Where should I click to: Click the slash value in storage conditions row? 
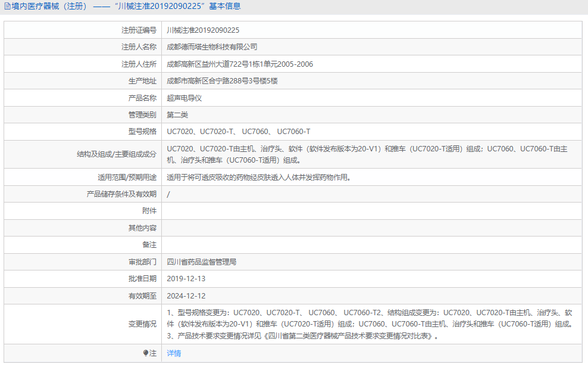pyautogui.click(x=168, y=194)
